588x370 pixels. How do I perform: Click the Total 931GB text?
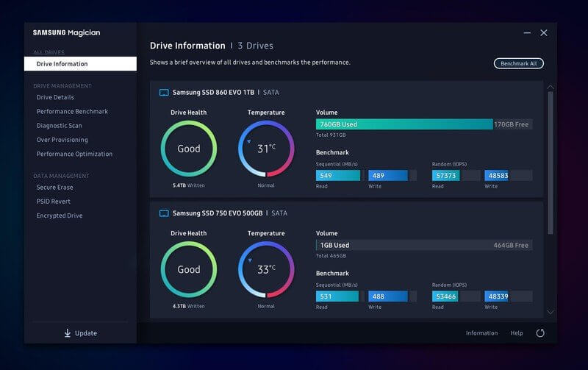(x=331, y=135)
